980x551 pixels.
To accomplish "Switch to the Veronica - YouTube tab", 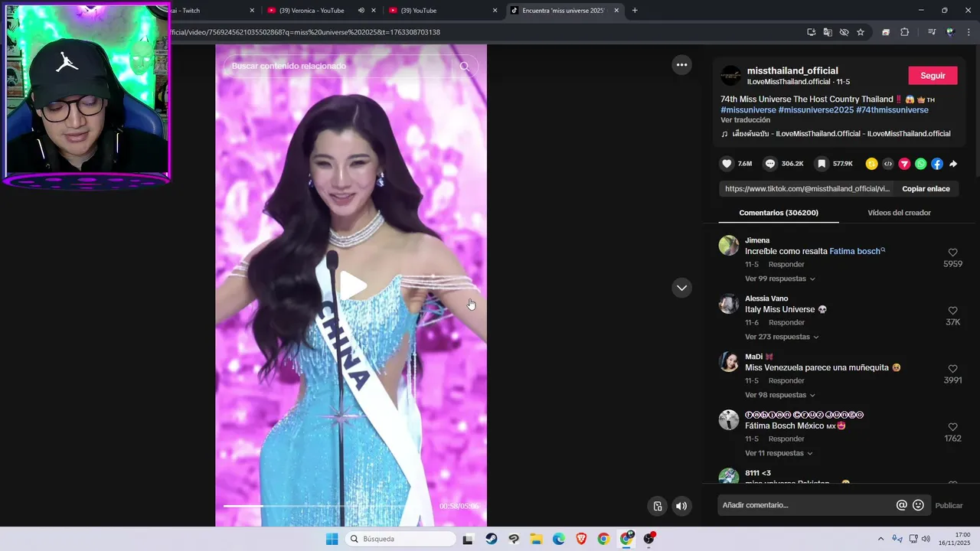I will point(312,11).
